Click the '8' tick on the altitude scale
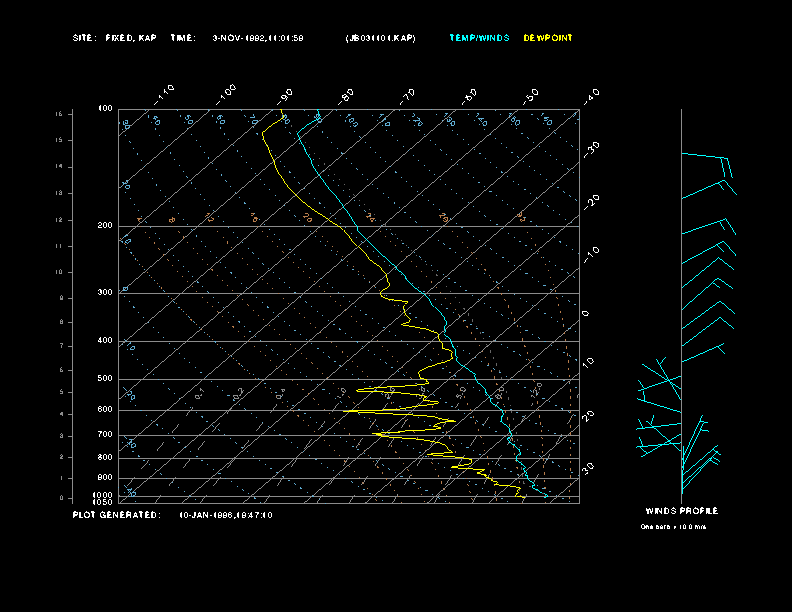The height and width of the screenshot is (612, 792). 62,322
